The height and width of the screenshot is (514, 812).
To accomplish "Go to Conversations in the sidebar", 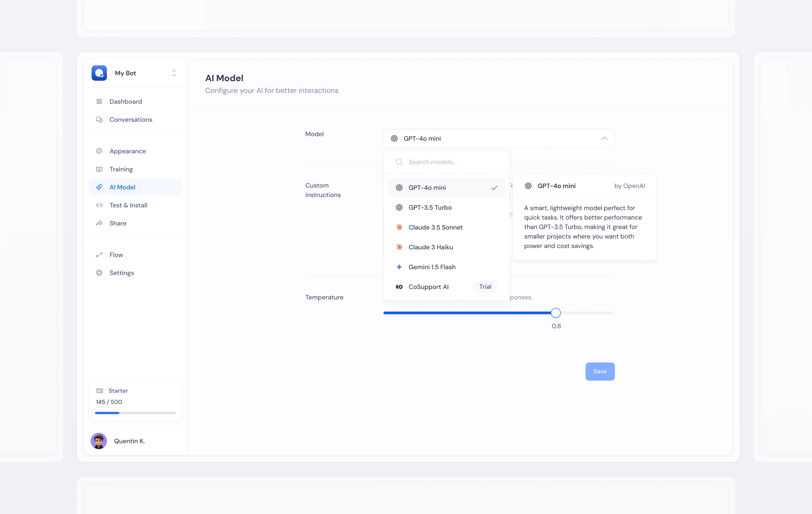I will (x=135, y=120).
